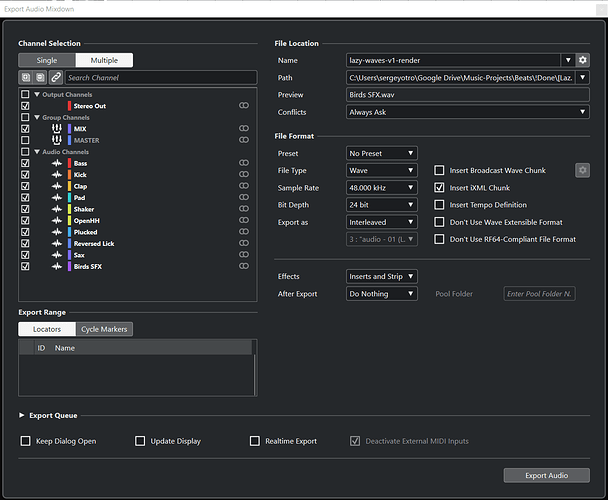Click the Export Audio button
Screen dimensions: 608x500
[x=546, y=475]
